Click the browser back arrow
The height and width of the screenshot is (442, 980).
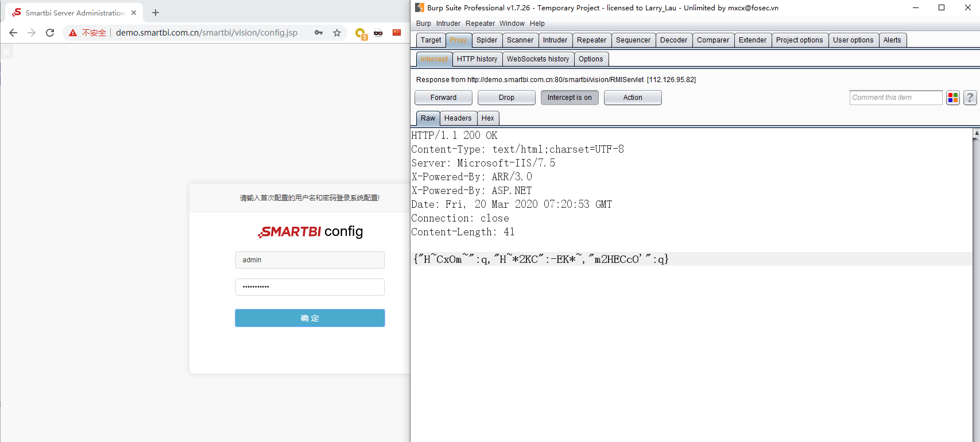point(13,33)
